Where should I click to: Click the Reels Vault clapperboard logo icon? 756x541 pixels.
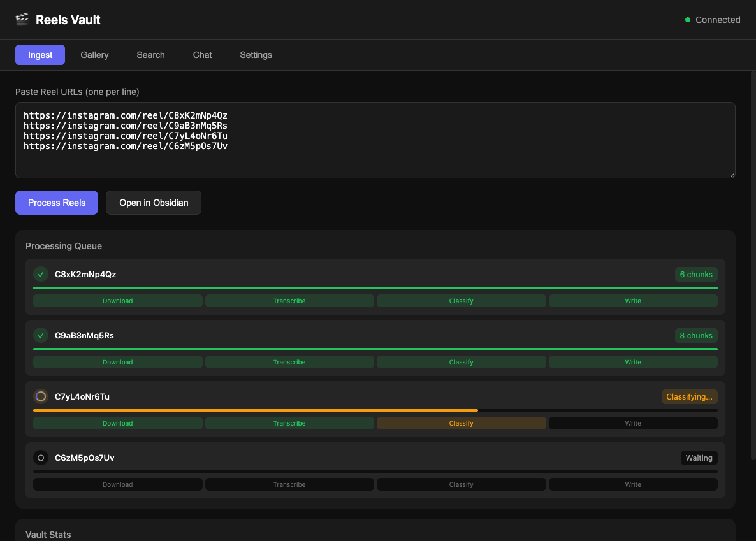pyautogui.click(x=22, y=19)
